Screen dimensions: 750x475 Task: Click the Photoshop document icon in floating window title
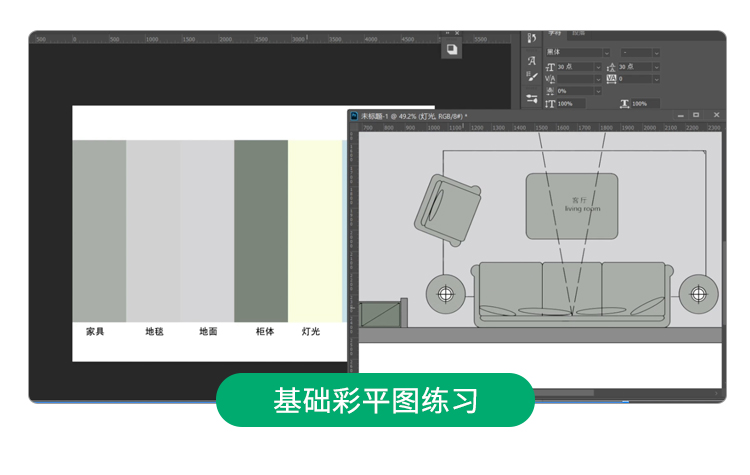coord(354,116)
